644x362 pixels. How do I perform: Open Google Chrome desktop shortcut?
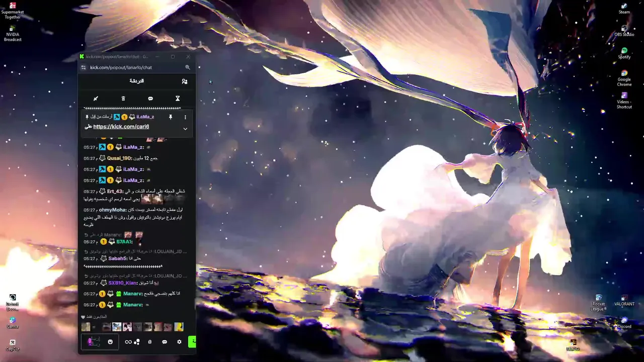(x=624, y=78)
